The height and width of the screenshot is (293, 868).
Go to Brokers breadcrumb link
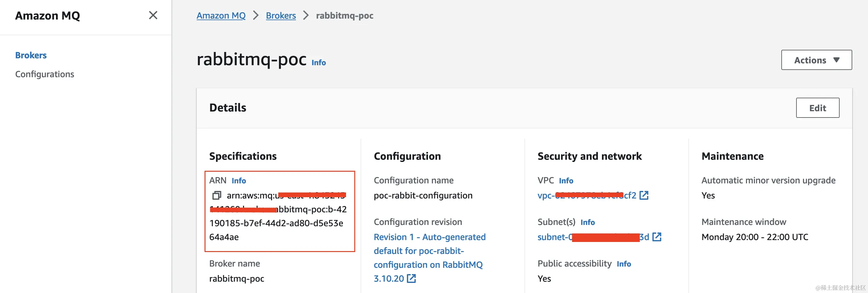[x=280, y=15]
